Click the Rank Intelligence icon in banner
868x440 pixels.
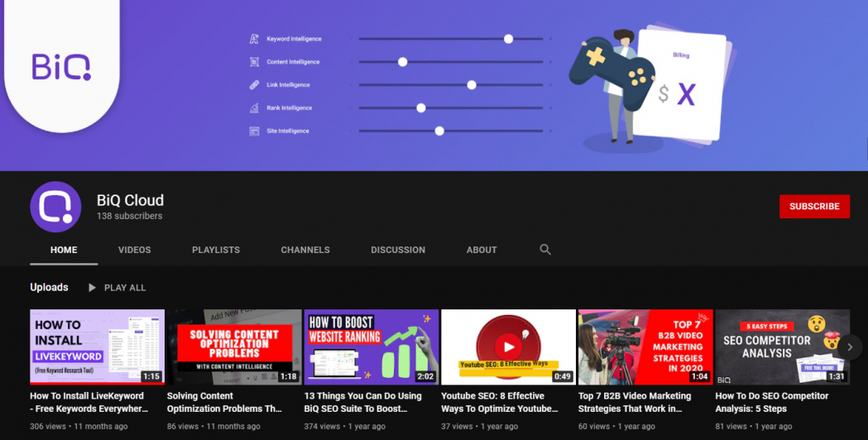coord(254,108)
